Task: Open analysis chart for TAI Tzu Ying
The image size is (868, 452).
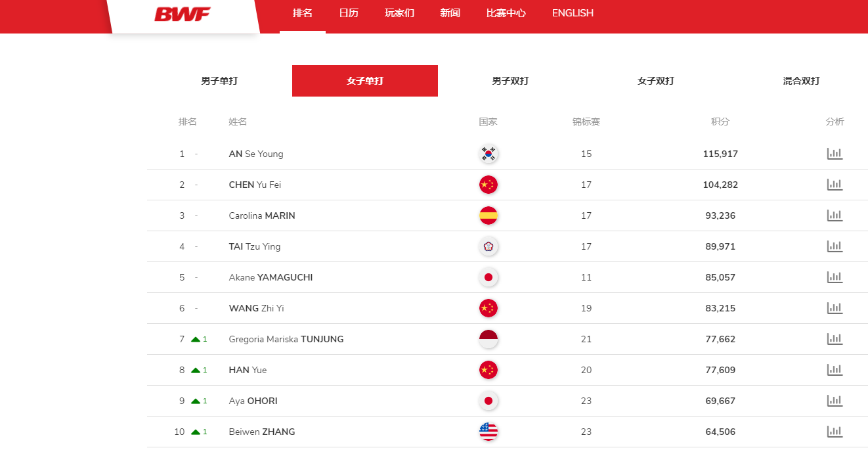Action: click(835, 246)
